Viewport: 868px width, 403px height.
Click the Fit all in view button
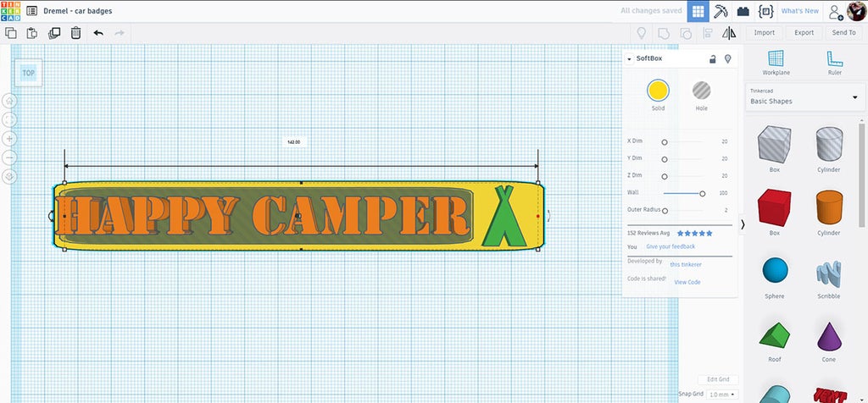(x=9, y=119)
